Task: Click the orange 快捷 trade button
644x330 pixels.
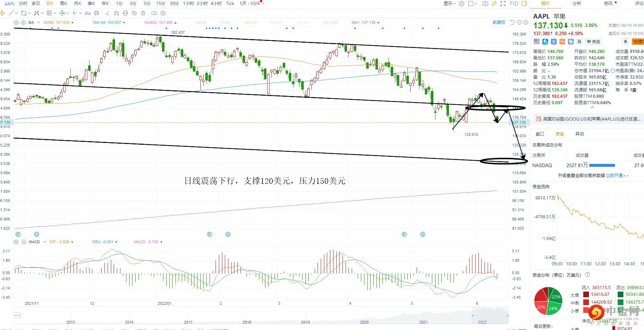Action: (x=638, y=42)
